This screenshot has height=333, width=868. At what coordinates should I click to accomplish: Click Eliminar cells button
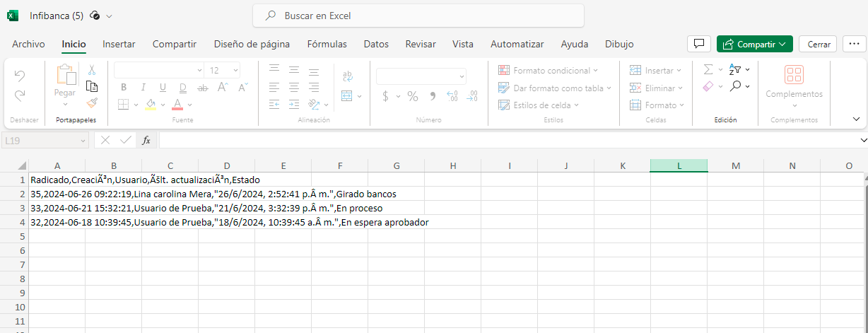[x=656, y=88]
